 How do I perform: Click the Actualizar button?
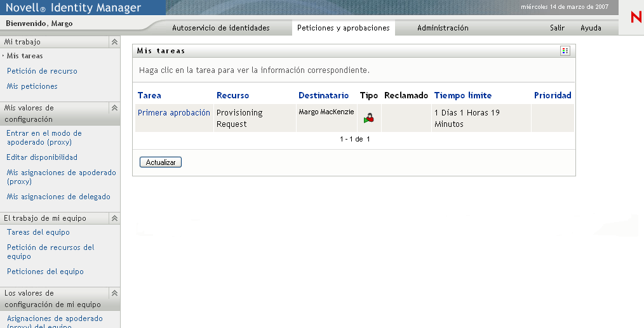point(161,162)
